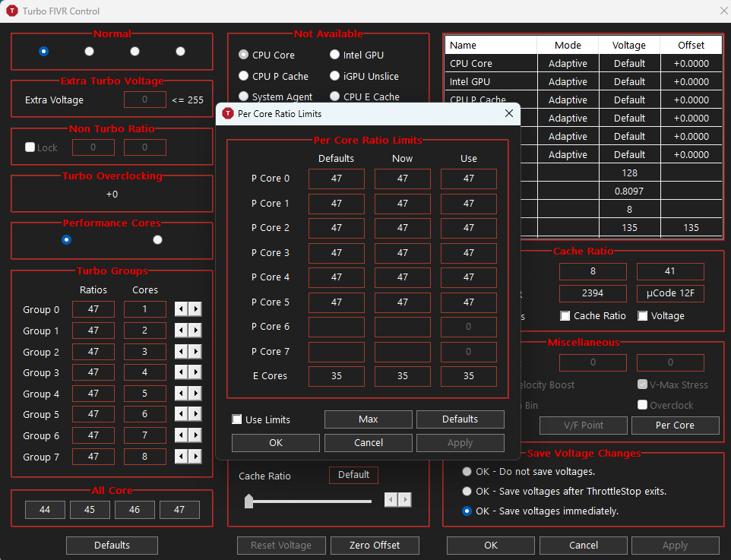This screenshot has height=560, width=731.
Task: Click Defaults button below All Core
Action: click(112, 545)
